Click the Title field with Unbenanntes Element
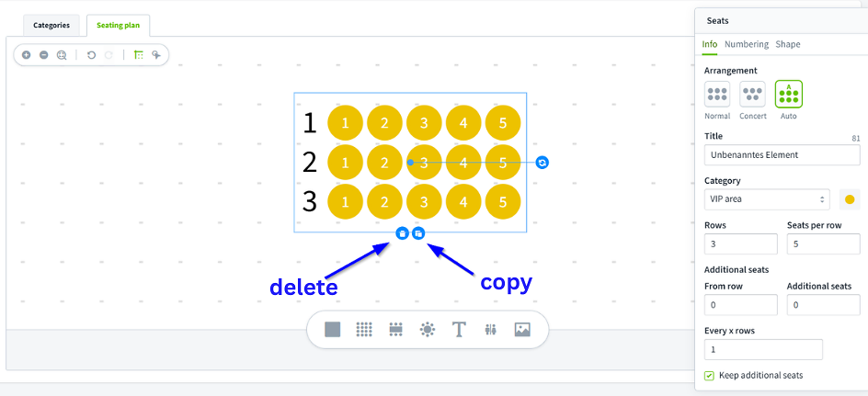The image size is (868, 396). [x=782, y=155]
